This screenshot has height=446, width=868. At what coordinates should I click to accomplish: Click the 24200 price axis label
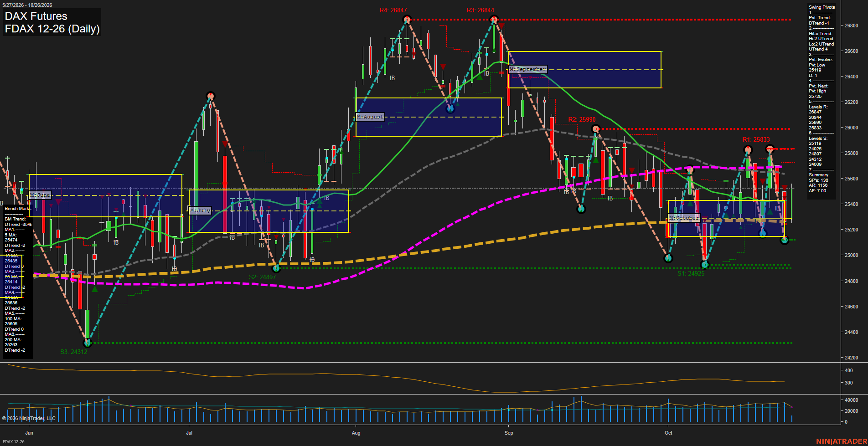coord(852,358)
